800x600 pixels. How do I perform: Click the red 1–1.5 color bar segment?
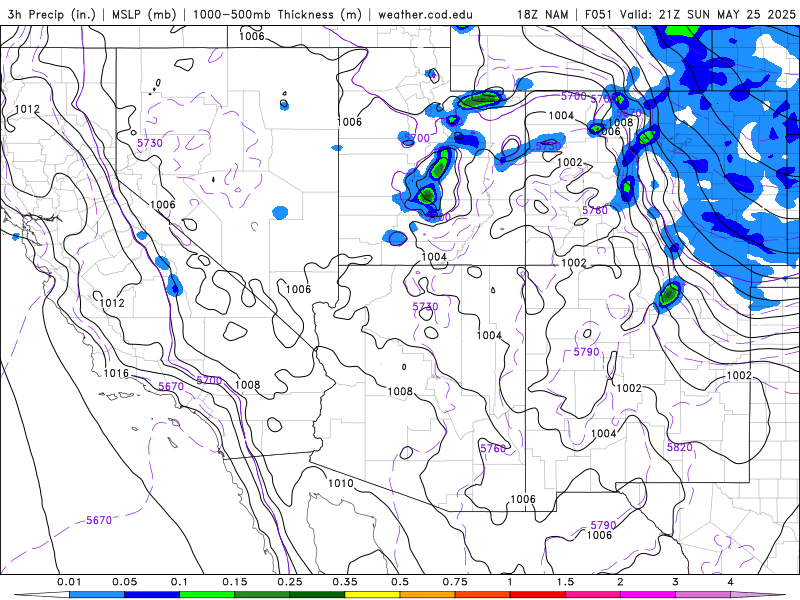[x=538, y=595]
